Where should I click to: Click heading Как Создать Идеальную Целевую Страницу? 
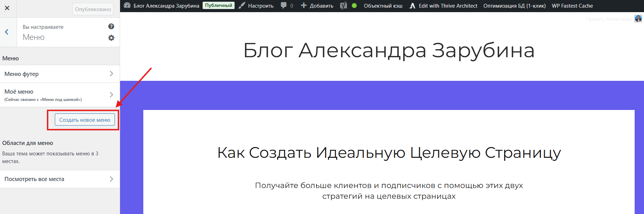point(389,153)
